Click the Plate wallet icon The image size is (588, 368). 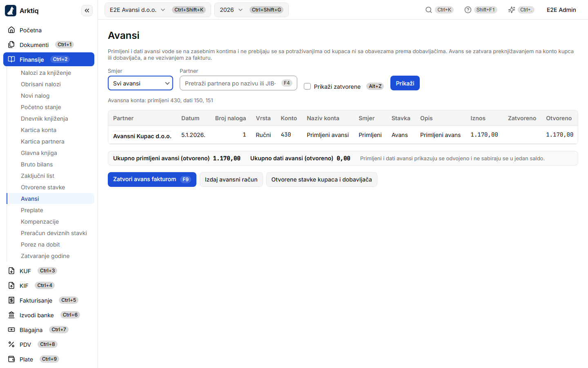(x=11, y=359)
